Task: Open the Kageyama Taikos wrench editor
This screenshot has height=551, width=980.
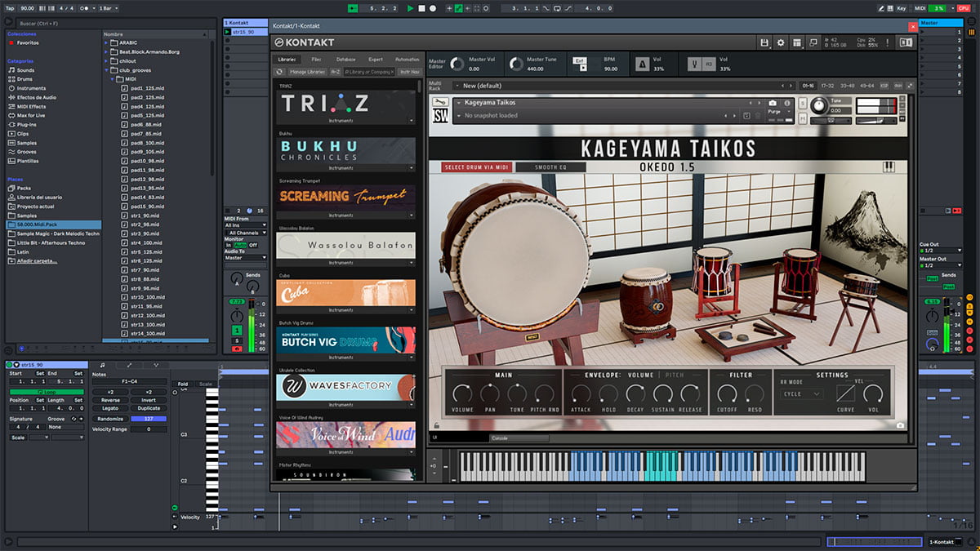Action: [441, 103]
